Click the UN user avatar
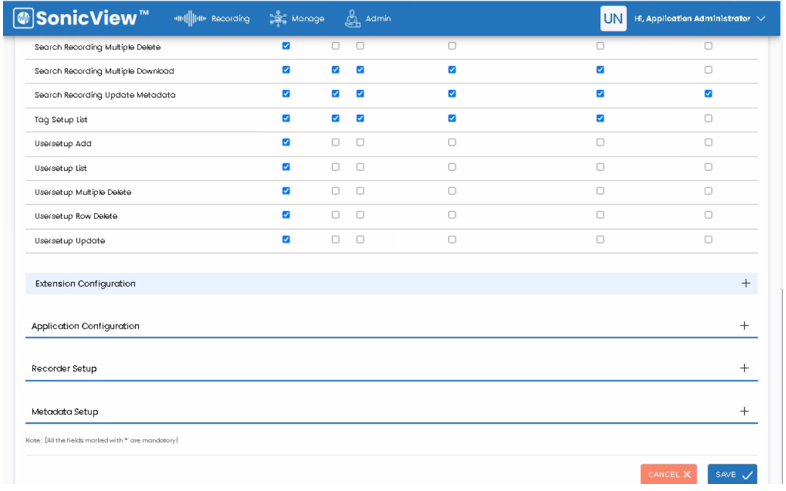Viewport: 786px width, 491px height. tap(613, 19)
